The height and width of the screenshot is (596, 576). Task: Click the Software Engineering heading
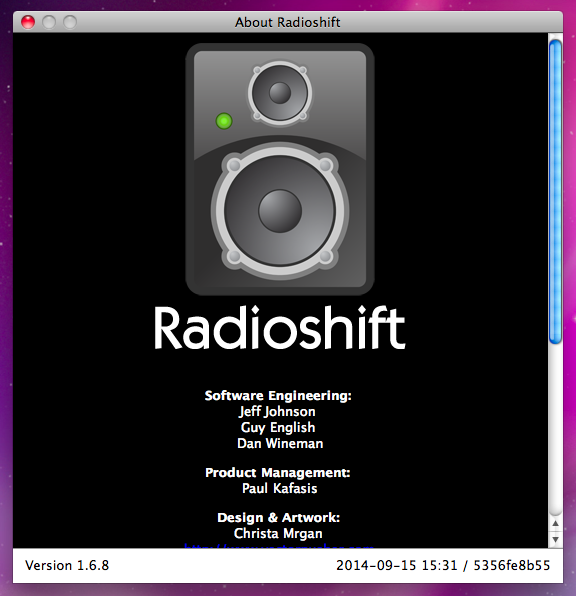pyautogui.click(x=278, y=396)
